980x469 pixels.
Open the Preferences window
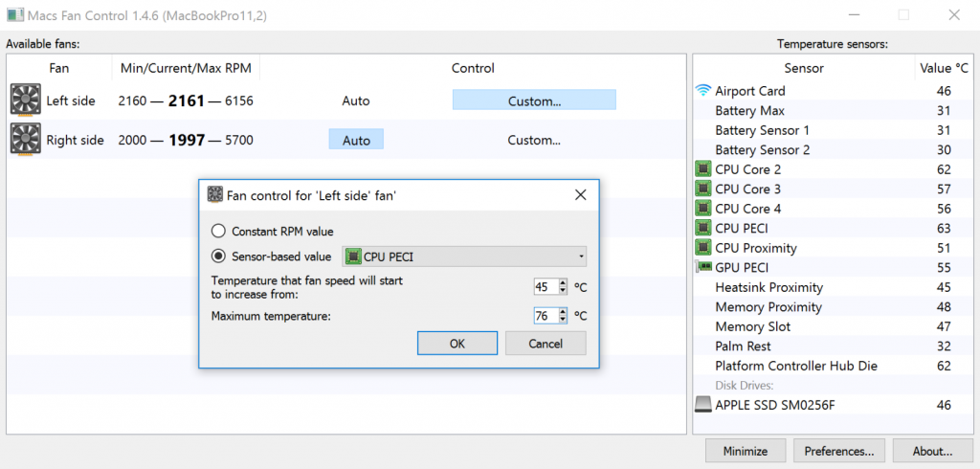point(838,451)
